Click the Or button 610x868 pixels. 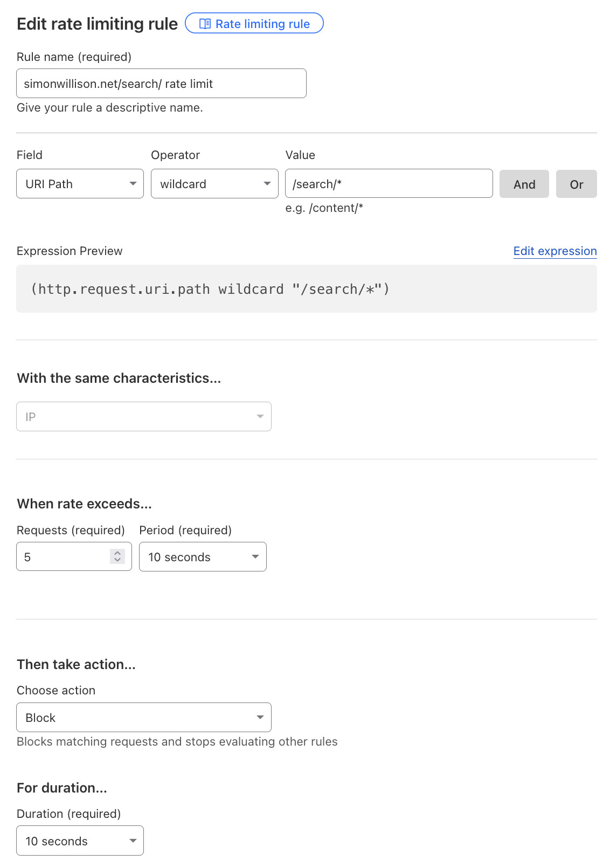point(576,184)
